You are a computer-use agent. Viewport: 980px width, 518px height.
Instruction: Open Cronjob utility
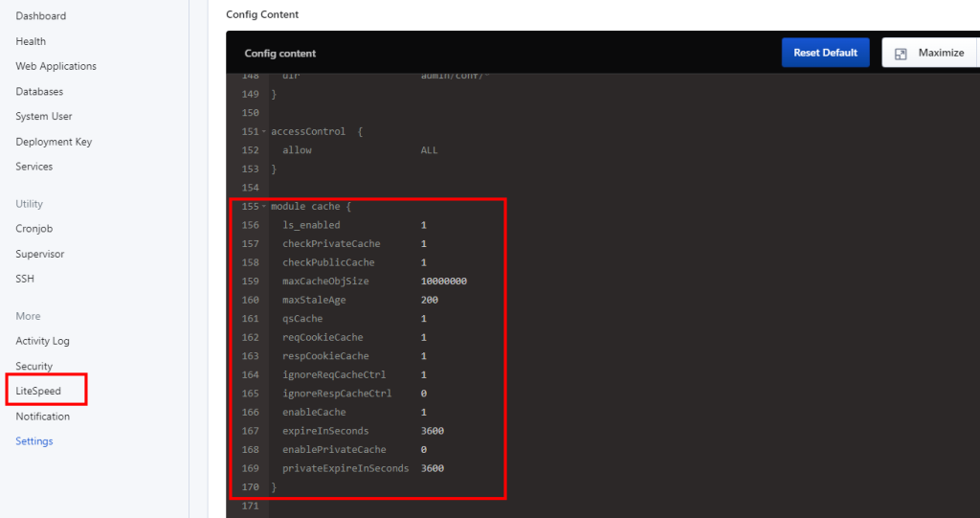tap(33, 229)
